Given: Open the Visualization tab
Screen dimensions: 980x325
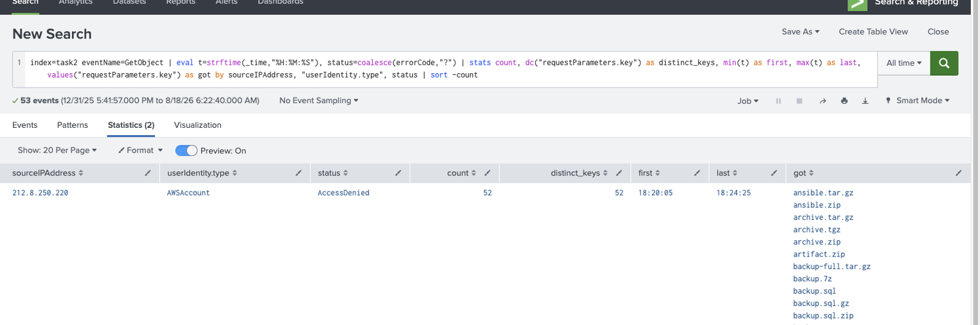Looking at the screenshot, I should click(197, 125).
